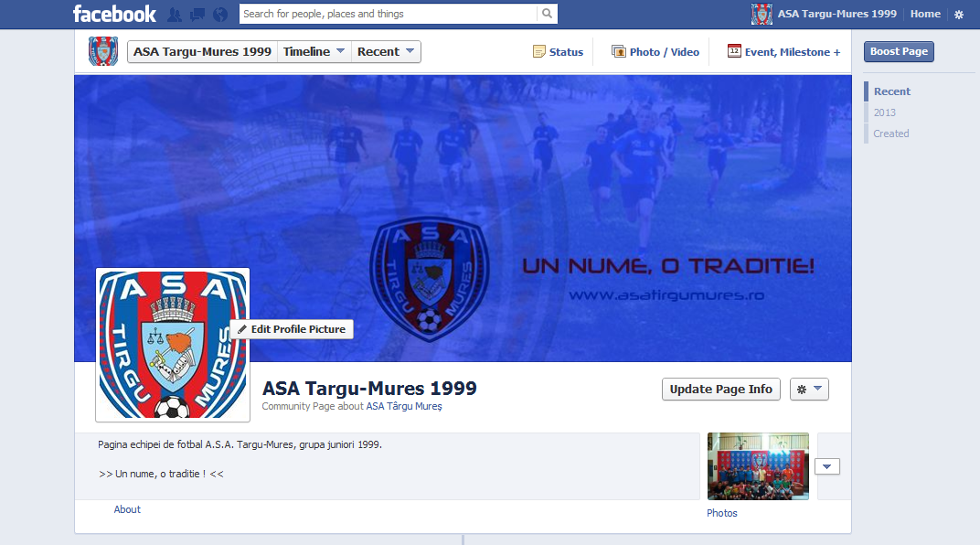The image size is (980, 545).
Task: Jump to Created in the timeline sidebar
Action: pyautogui.click(x=891, y=134)
